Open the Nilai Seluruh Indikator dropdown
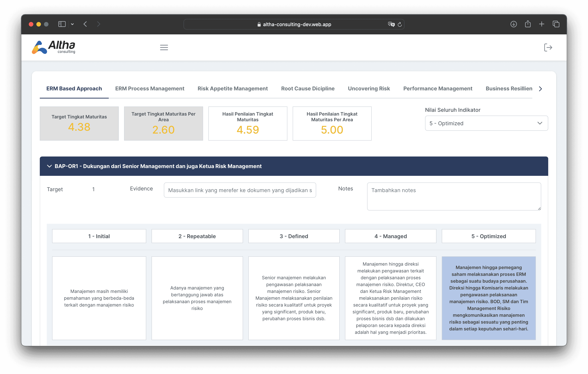The image size is (588, 374). coord(486,123)
